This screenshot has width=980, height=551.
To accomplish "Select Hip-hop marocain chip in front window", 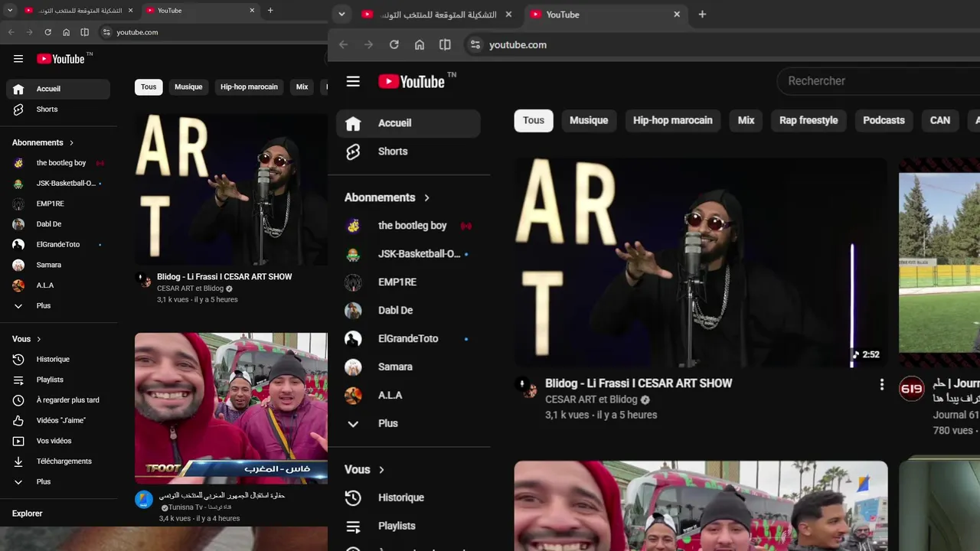I will pyautogui.click(x=672, y=120).
